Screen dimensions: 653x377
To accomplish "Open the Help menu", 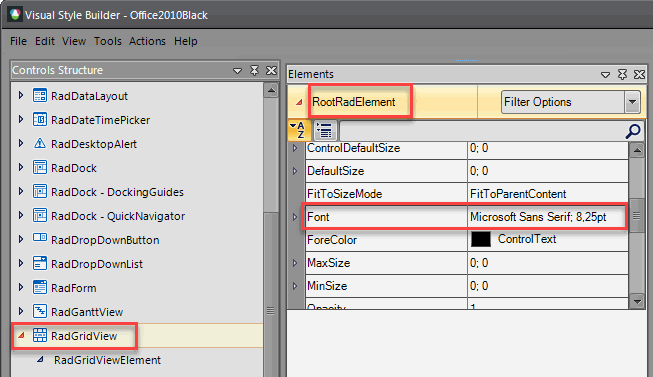I will tap(186, 41).
